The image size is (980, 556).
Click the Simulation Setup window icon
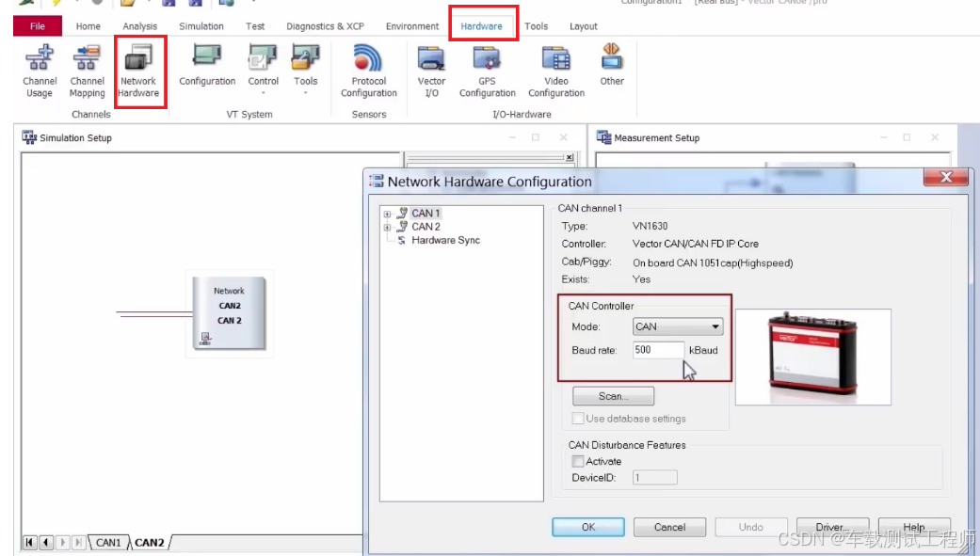tap(29, 137)
